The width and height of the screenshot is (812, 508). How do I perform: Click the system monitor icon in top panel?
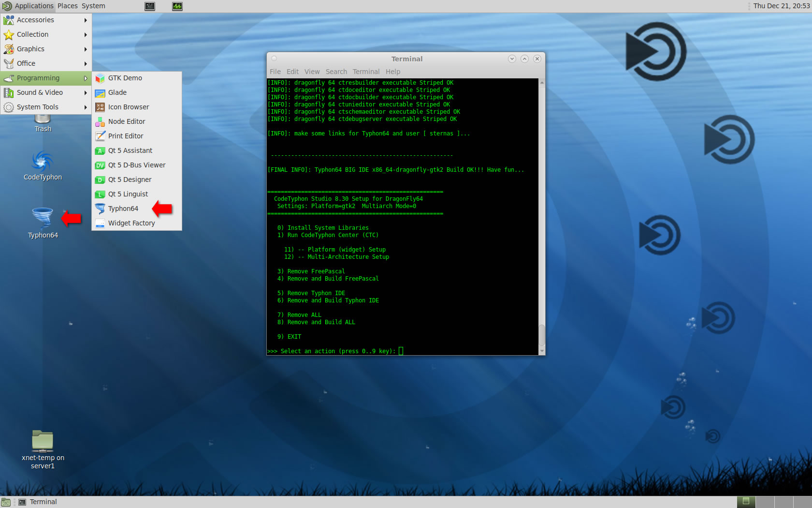click(177, 6)
